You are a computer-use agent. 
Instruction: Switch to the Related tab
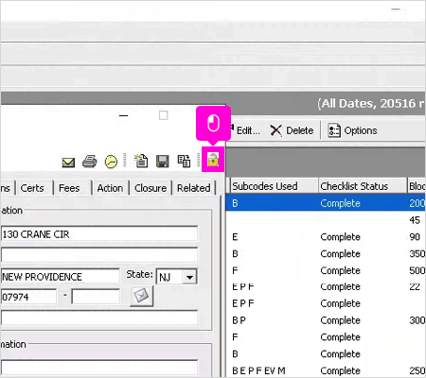[x=194, y=188]
